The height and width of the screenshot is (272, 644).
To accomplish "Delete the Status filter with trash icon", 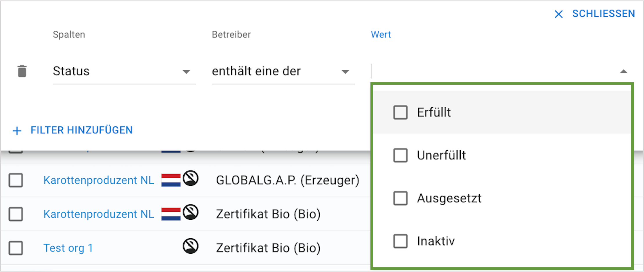I will [22, 71].
